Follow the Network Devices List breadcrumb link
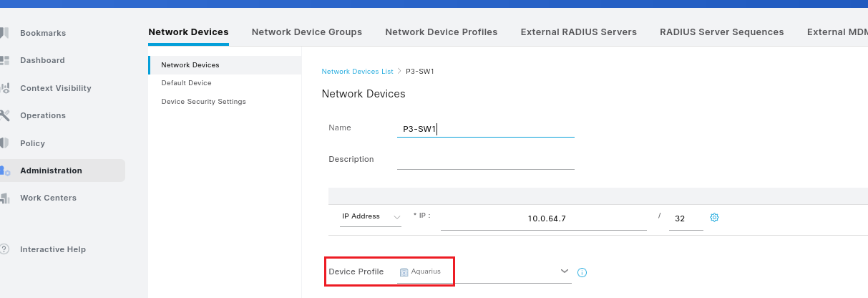This screenshot has height=298, width=868. [x=358, y=72]
